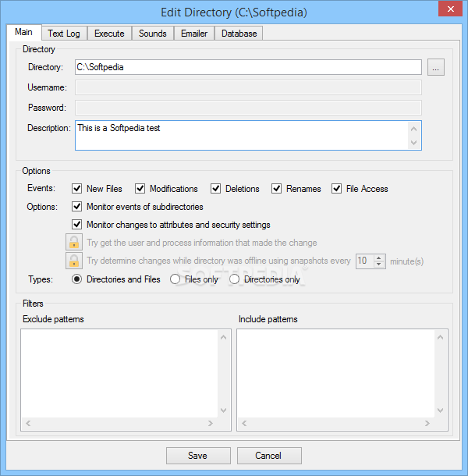This screenshot has width=468, height=476.
Task: Click the lock icon beside user and process information option
Action: 74,242
